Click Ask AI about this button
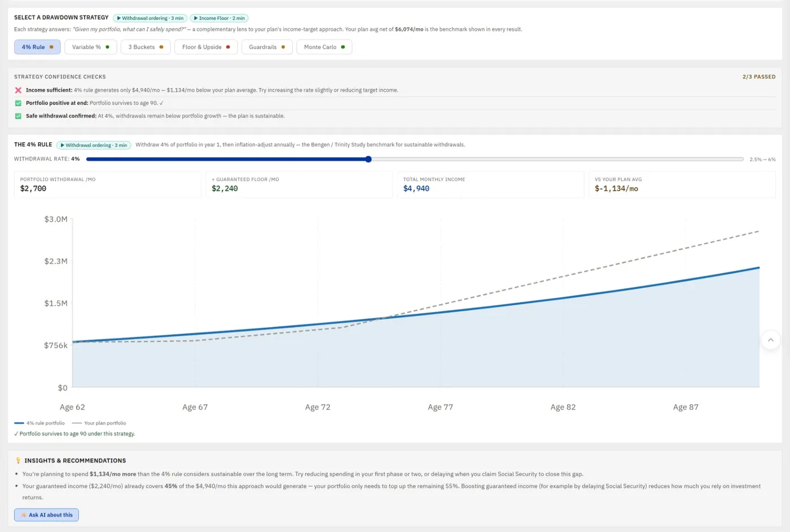 point(46,515)
